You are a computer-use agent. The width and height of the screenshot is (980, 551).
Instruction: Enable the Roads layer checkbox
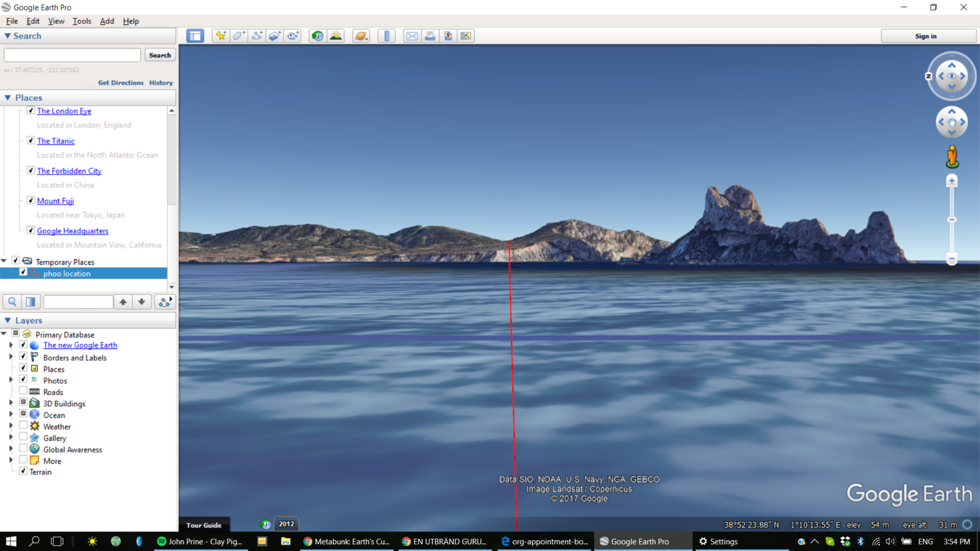(x=23, y=392)
